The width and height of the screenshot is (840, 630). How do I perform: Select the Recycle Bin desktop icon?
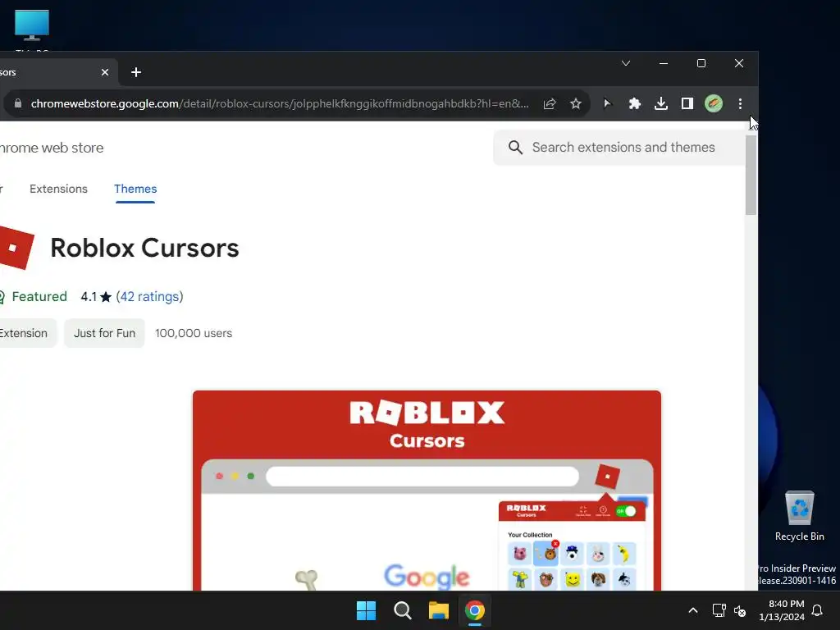point(799,517)
